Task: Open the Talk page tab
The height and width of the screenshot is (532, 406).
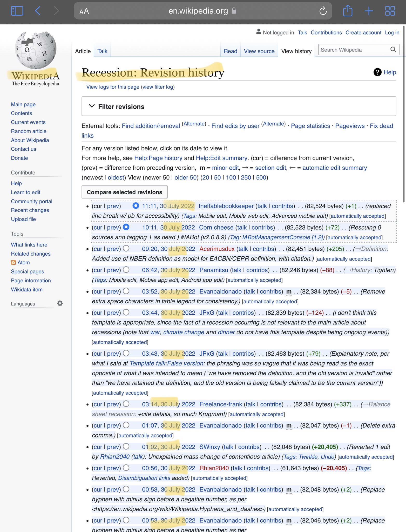Action: click(x=102, y=51)
